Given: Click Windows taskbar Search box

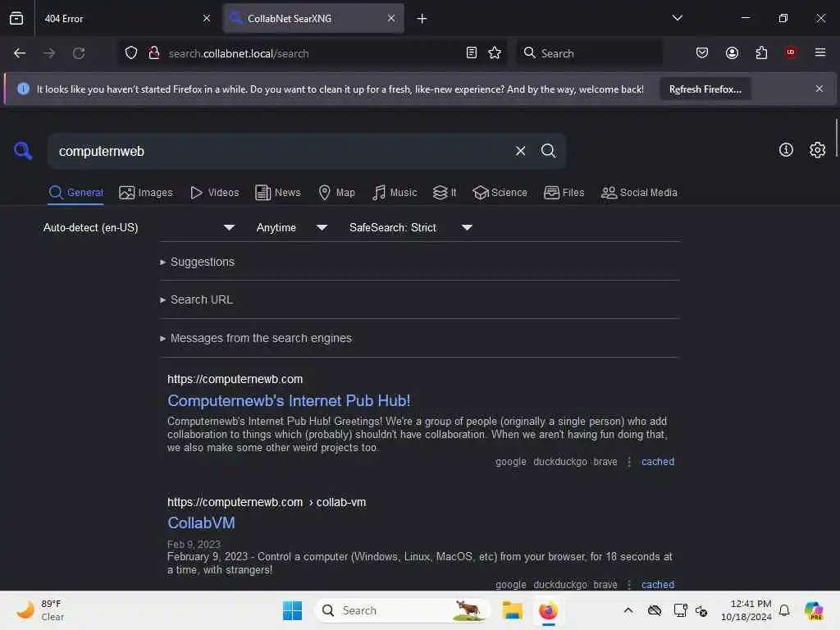Looking at the screenshot, I should (403, 610).
